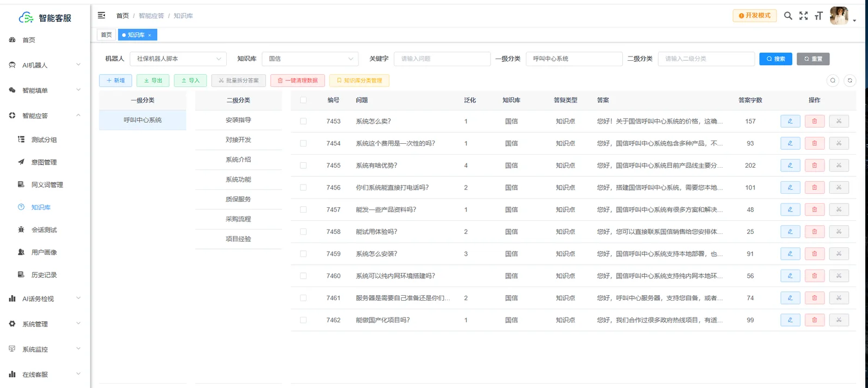Collapse the 智能应答 sidebar menu
Image resolution: width=868 pixels, height=388 pixels.
pos(45,116)
